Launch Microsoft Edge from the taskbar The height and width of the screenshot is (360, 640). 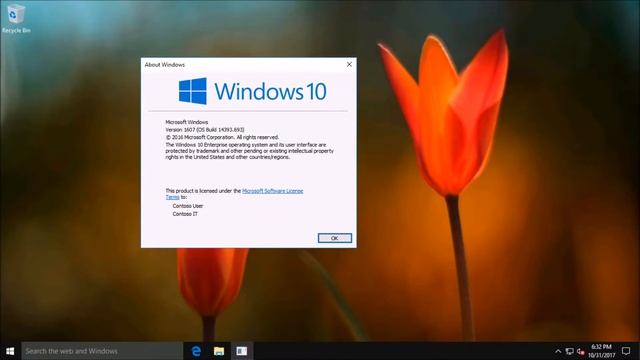coord(196,351)
